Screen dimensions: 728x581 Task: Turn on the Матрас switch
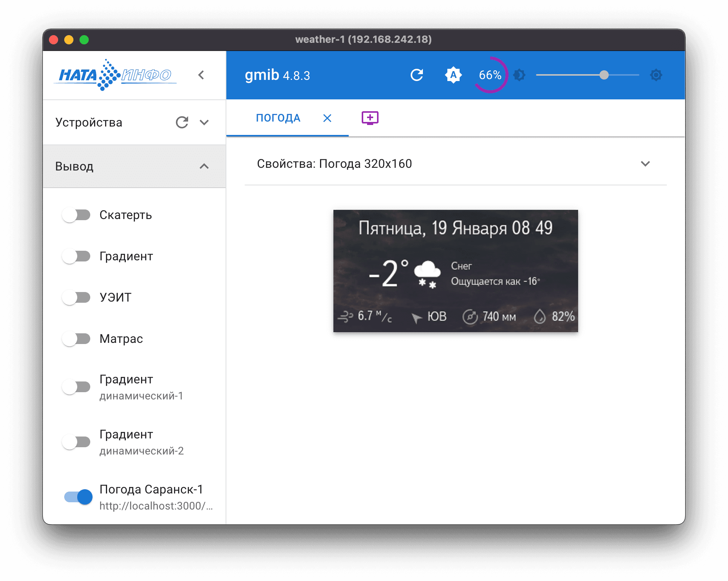click(x=76, y=339)
